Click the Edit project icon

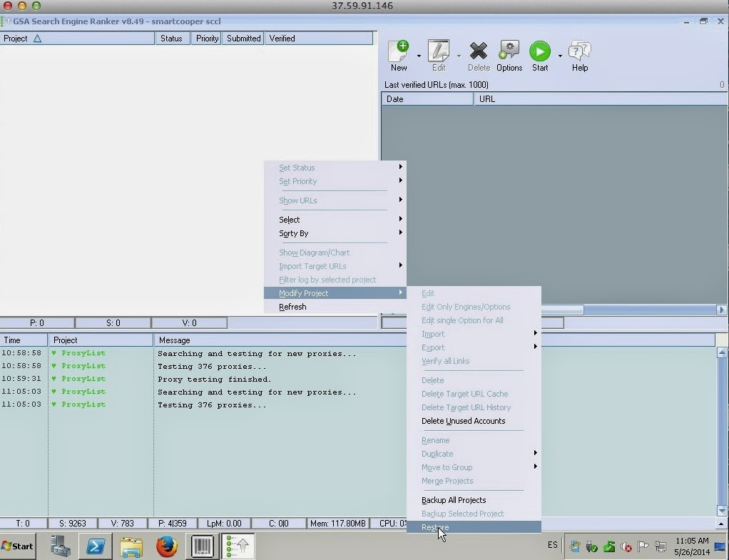click(439, 51)
